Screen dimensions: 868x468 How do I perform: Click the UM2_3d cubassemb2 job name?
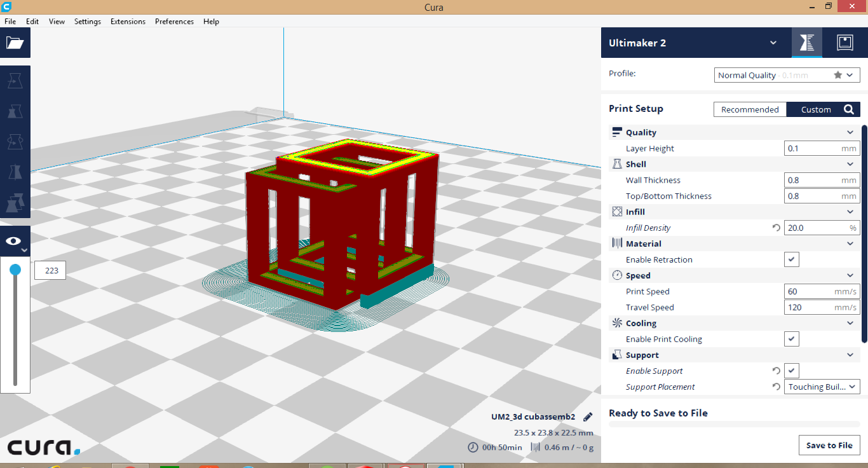coord(533,417)
